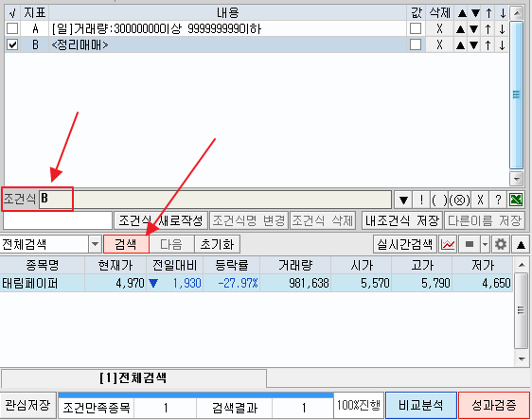Viewport: 532px width, 420px height.
Task: Click 조건식명 변경 button
Action: coord(249,220)
